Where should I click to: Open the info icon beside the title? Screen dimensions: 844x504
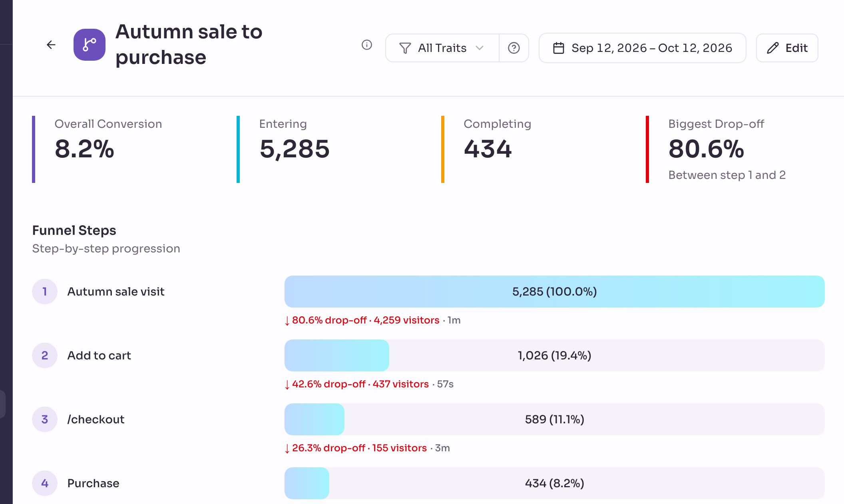pos(367,45)
